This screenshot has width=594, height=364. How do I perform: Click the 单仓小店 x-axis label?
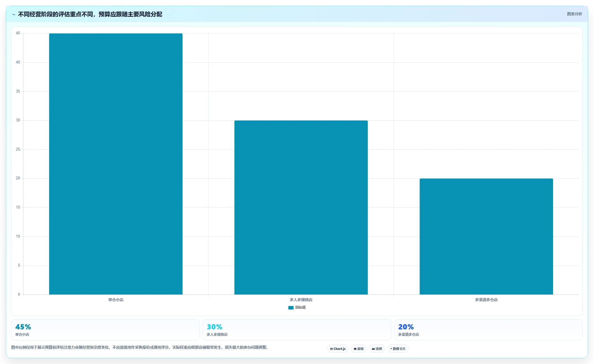click(116, 300)
